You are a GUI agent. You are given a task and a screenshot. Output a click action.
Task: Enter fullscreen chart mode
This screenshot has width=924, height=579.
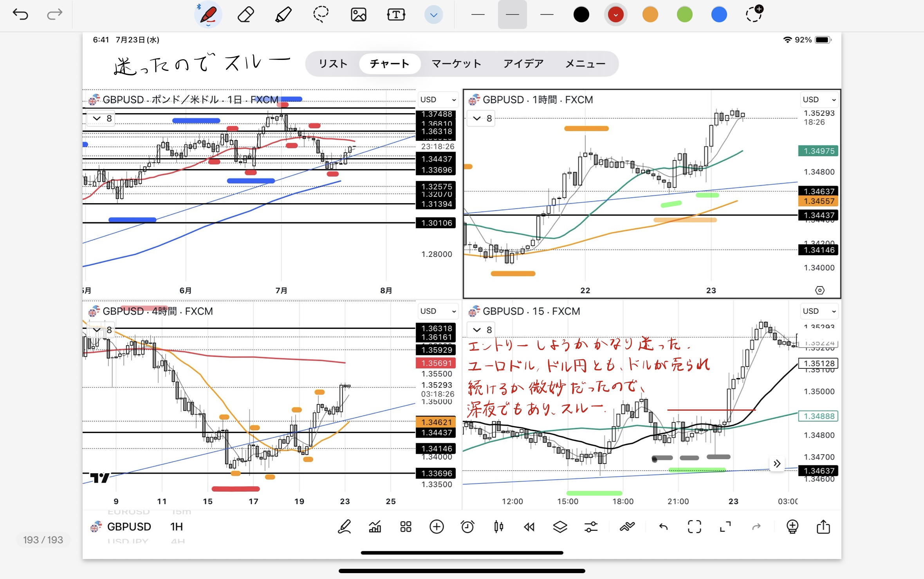(725, 527)
